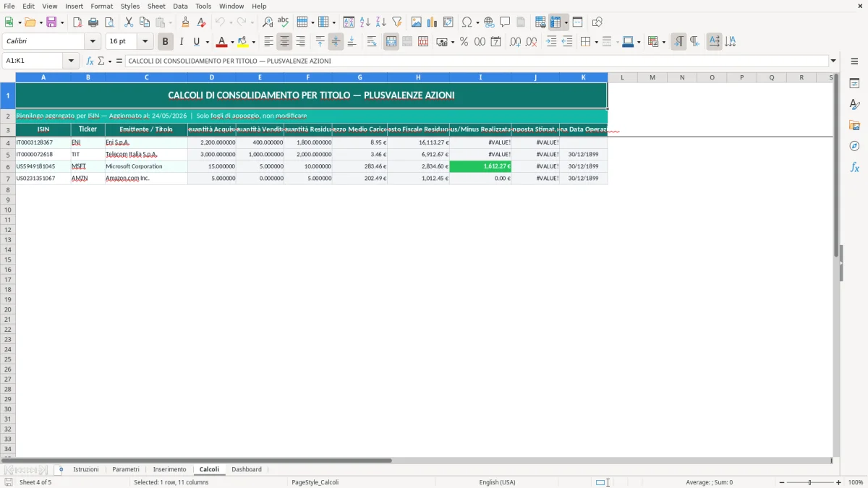Open the sidebar Gallery panel
Image resolution: width=868 pixels, height=488 pixels.
[x=854, y=125]
